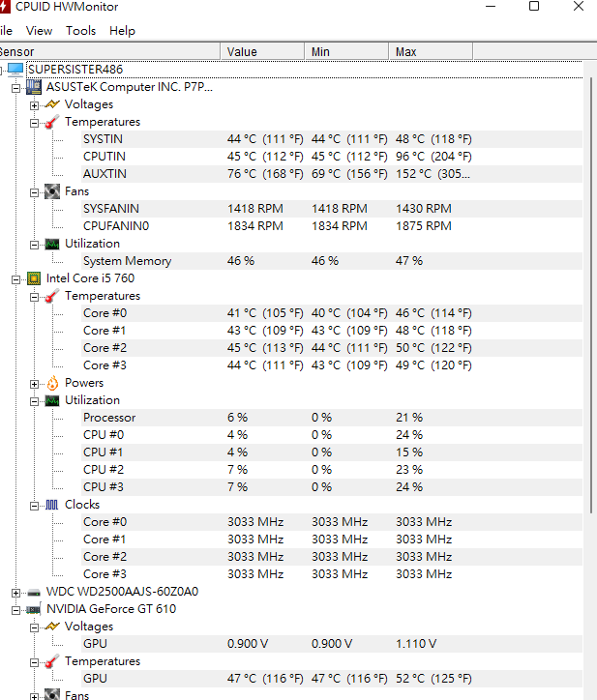The image size is (597, 700).
Task: Click the NVIDIA Voltages lightning icon
Action: [x=52, y=627]
